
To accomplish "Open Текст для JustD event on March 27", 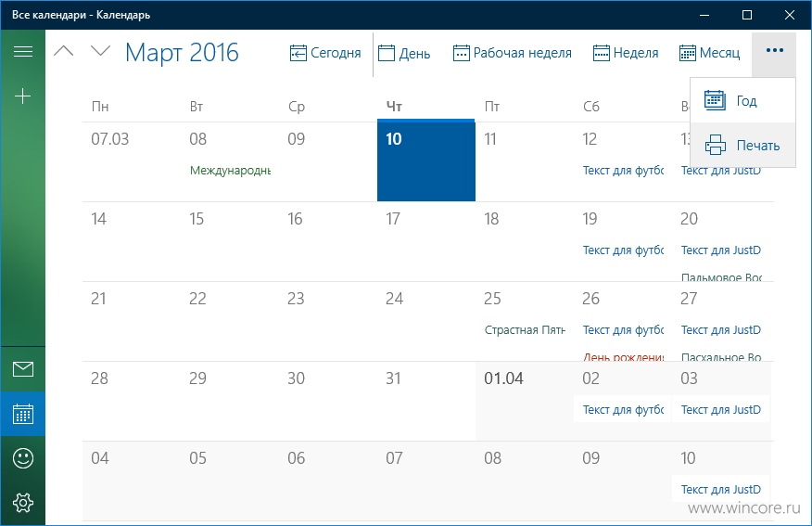I will coord(721,330).
